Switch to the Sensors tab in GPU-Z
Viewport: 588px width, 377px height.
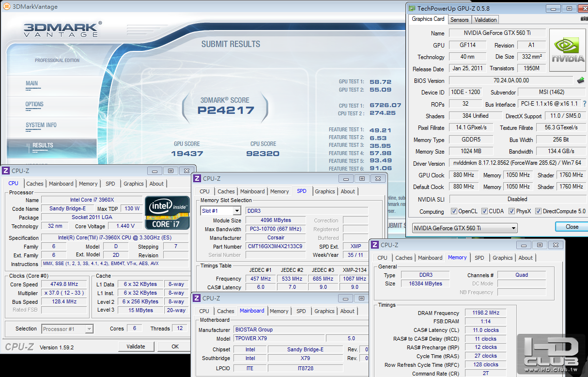click(x=459, y=20)
